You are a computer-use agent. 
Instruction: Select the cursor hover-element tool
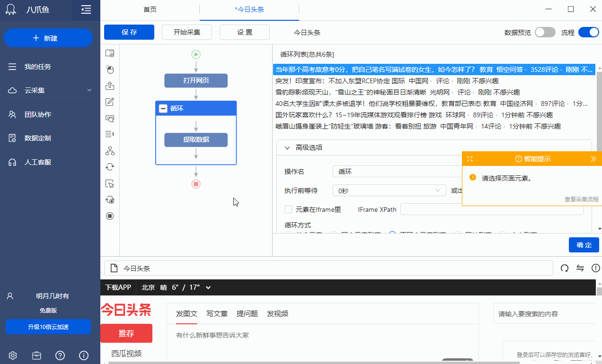pos(110,184)
